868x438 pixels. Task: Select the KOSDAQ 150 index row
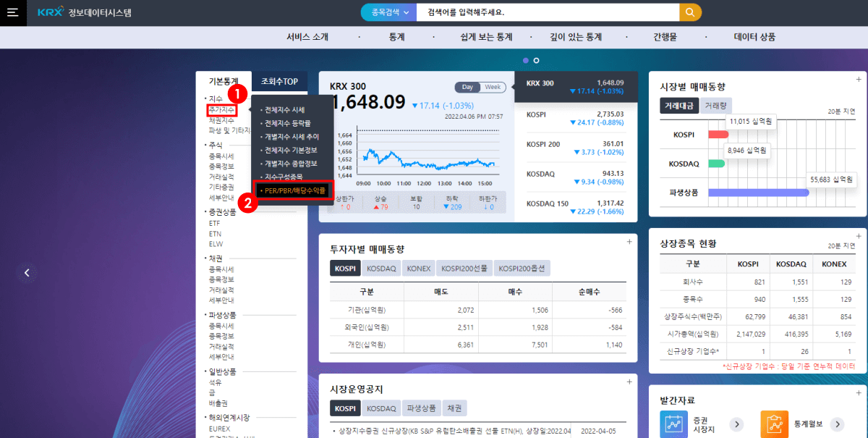[x=576, y=207]
